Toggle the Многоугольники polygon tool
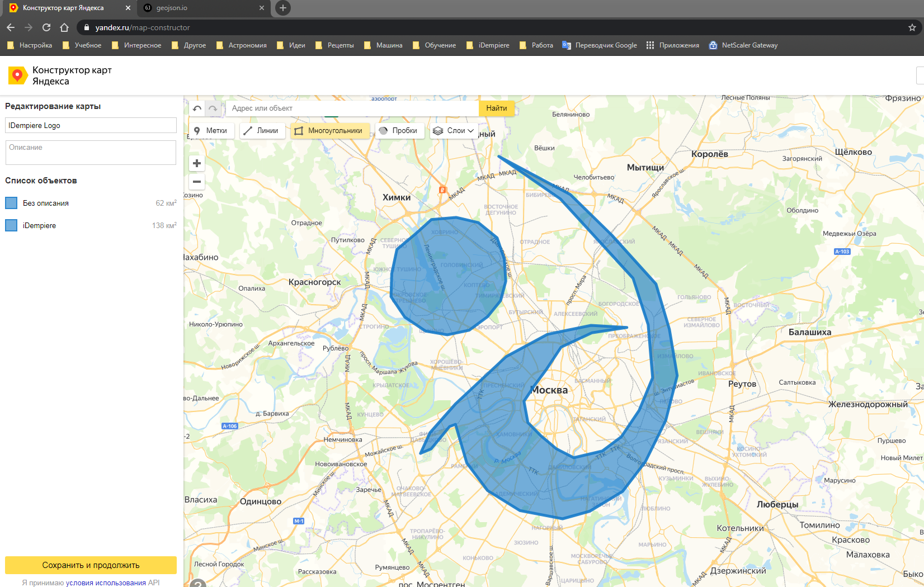 coord(329,131)
